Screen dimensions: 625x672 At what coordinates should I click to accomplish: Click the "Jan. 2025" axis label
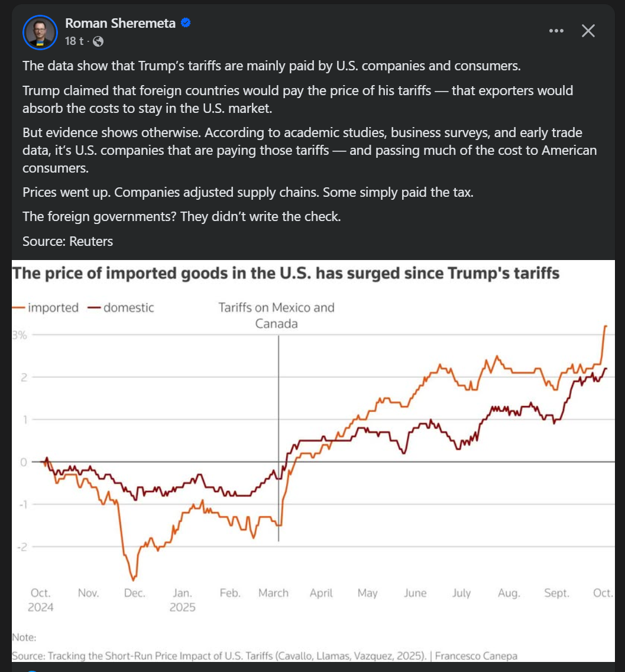pos(182,599)
